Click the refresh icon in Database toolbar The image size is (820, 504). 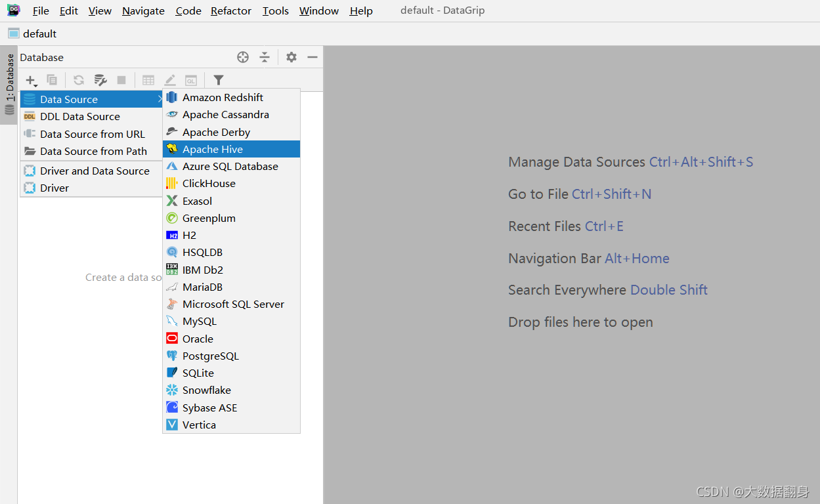coord(78,80)
